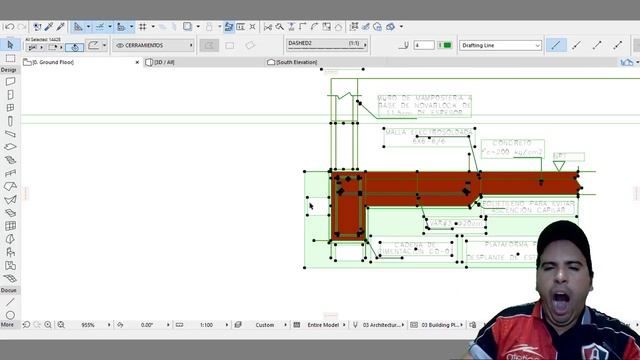Close the 0. Ground Floor tab
The height and width of the screenshot is (360, 640).
[x=137, y=62]
